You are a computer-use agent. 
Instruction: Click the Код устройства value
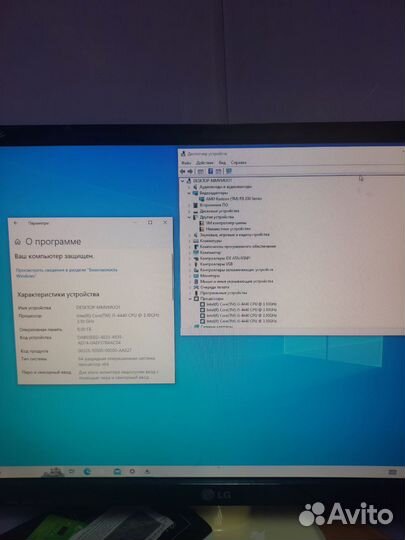[99, 340]
